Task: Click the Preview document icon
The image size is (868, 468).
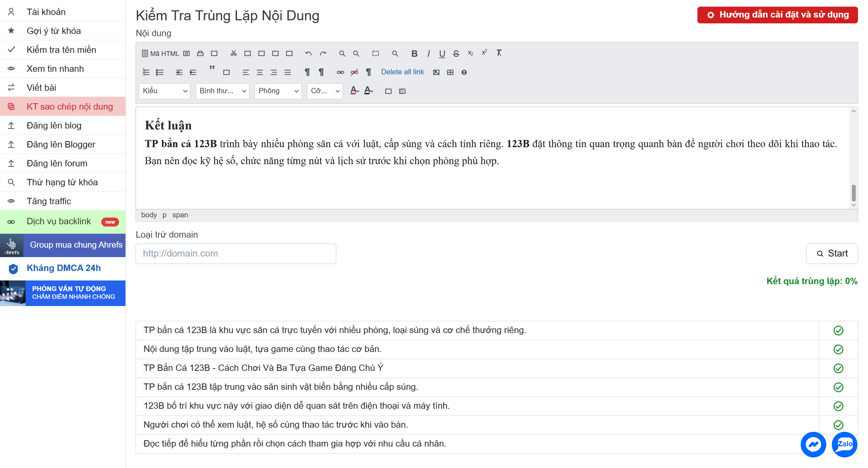Action: click(186, 53)
